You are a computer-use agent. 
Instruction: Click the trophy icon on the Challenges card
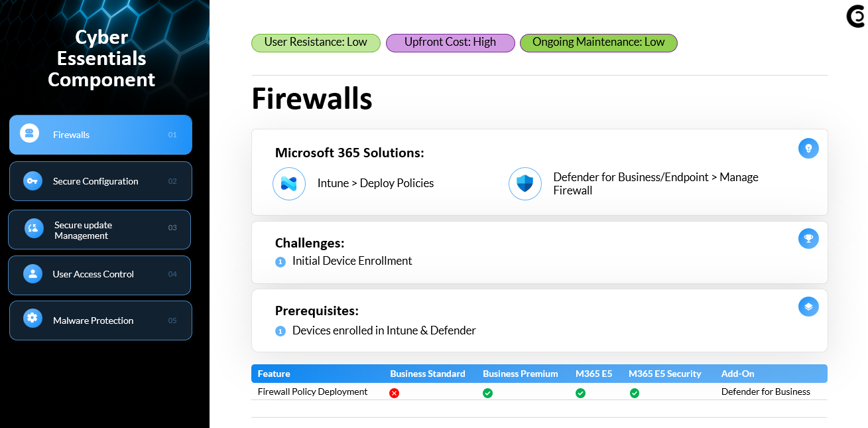[x=808, y=238]
